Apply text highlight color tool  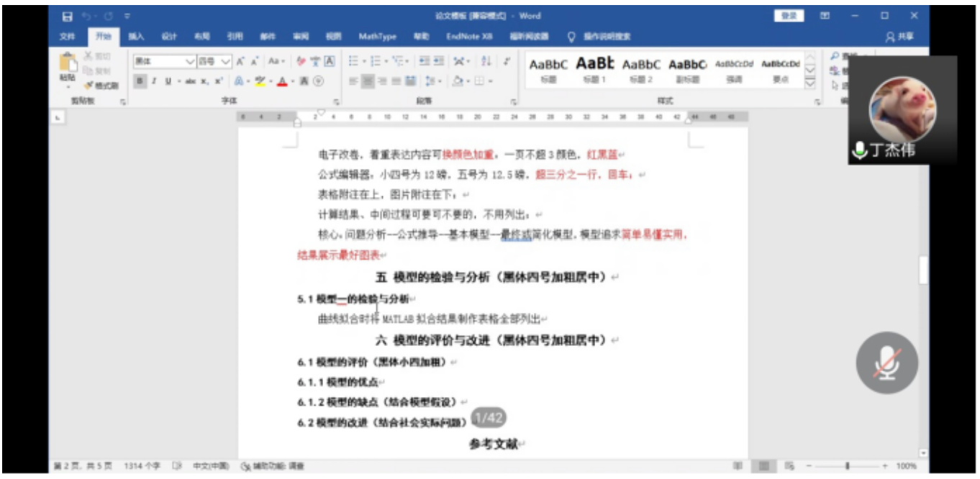(x=260, y=81)
